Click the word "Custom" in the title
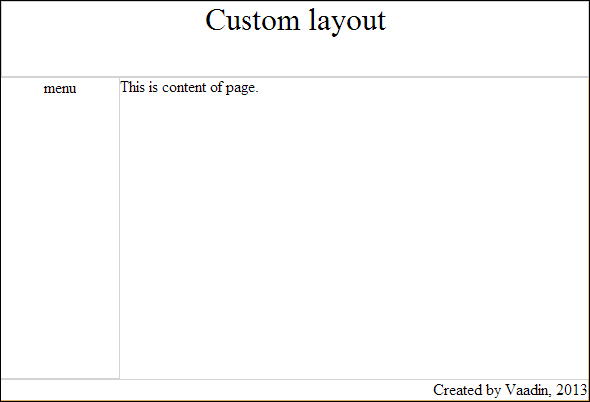Viewport: 590px width, 402px height. coord(252,20)
